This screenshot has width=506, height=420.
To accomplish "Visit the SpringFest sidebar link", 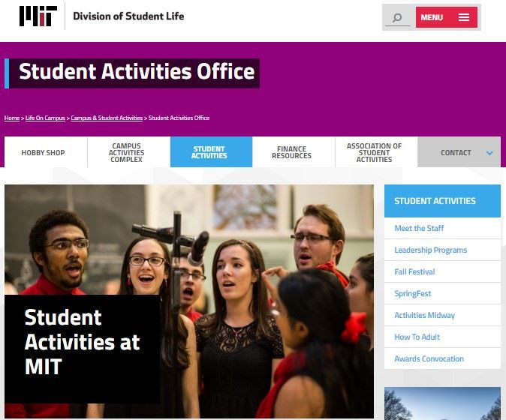I will pos(412,294).
